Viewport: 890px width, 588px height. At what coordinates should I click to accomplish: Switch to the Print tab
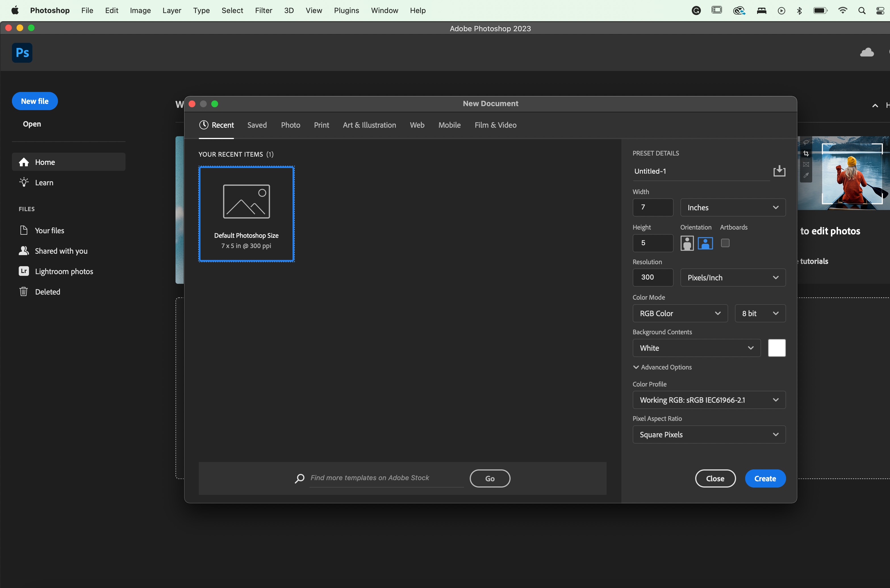321,125
